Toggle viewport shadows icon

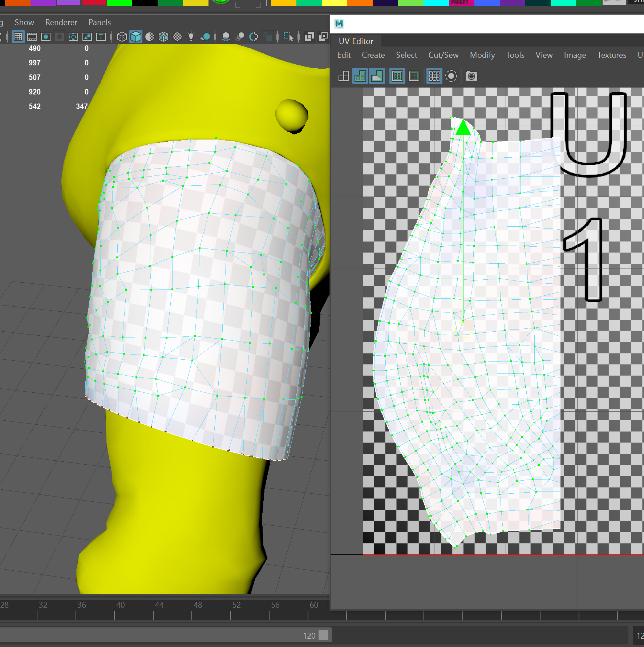[x=205, y=37]
